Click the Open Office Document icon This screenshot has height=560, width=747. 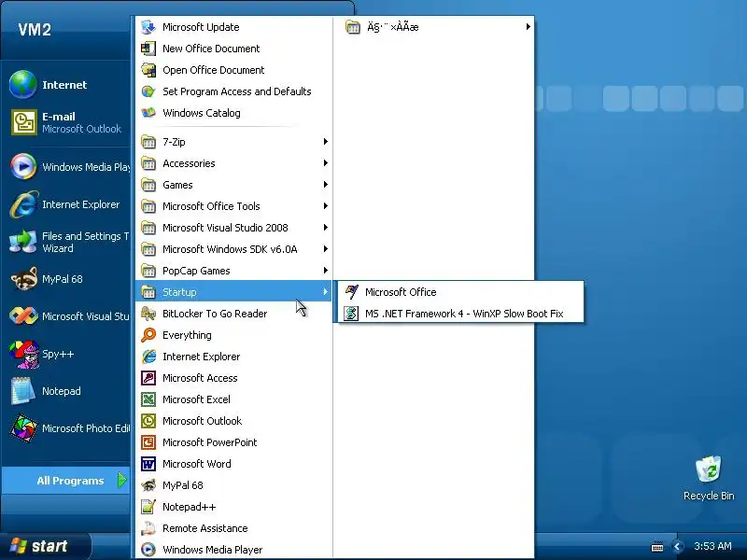point(148,70)
